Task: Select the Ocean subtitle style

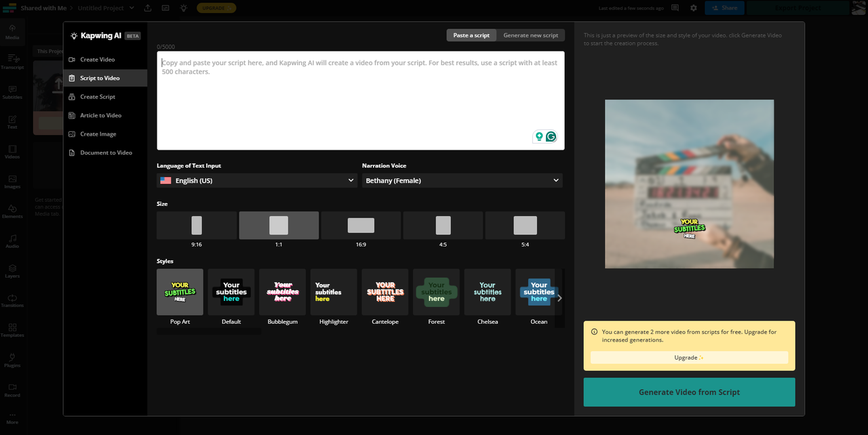Action: coord(539,292)
